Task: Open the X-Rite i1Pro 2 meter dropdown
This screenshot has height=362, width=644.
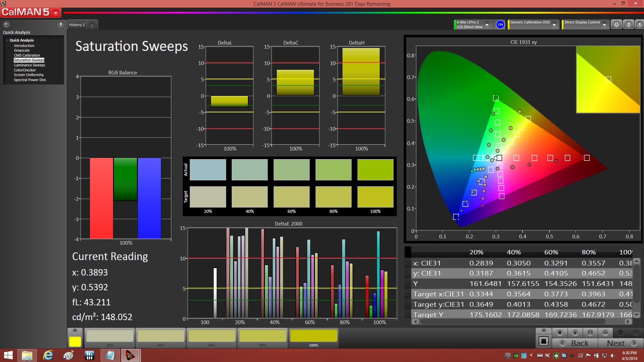Action: 487,25
